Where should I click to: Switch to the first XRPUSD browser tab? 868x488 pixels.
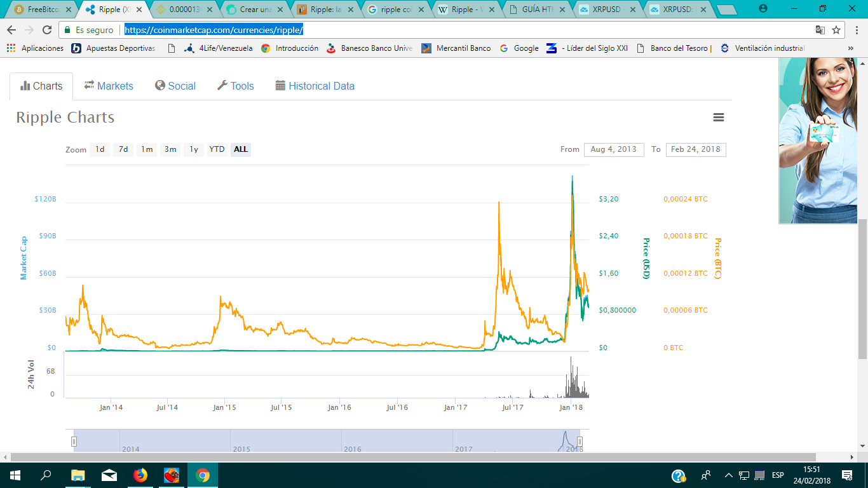607,10
